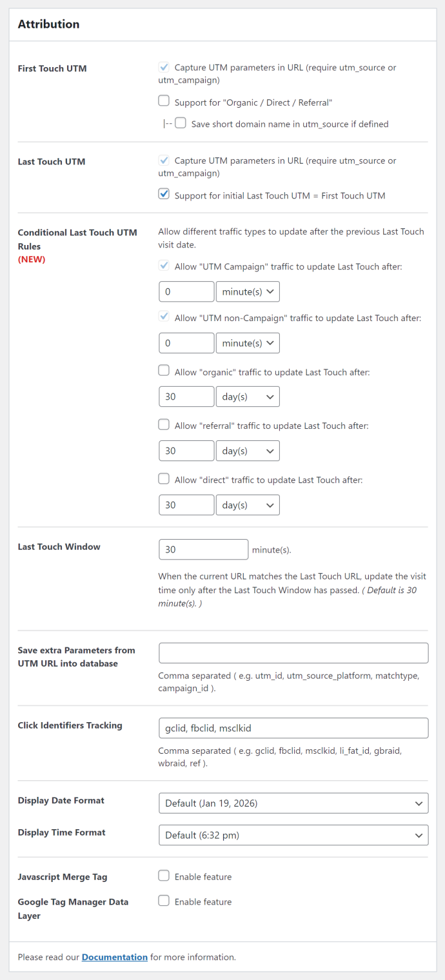Focus the extra UTM parameters text box
The width and height of the screenshot is (445, 980).
click(293, 652)
